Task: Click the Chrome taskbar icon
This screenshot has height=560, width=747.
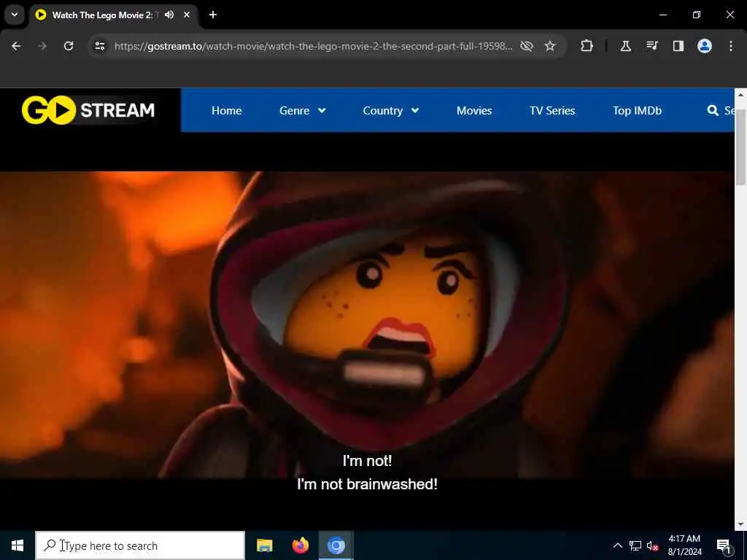Action: point(336,545)
